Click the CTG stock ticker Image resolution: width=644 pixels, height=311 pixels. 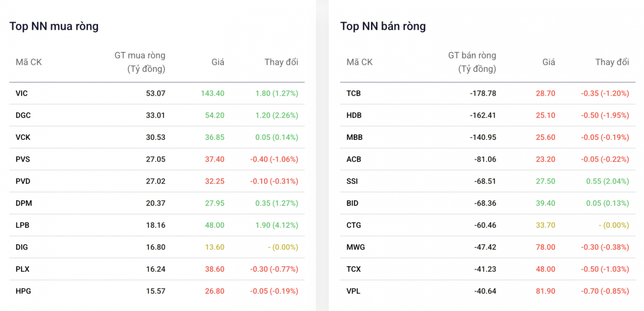[x=354, y=225]
